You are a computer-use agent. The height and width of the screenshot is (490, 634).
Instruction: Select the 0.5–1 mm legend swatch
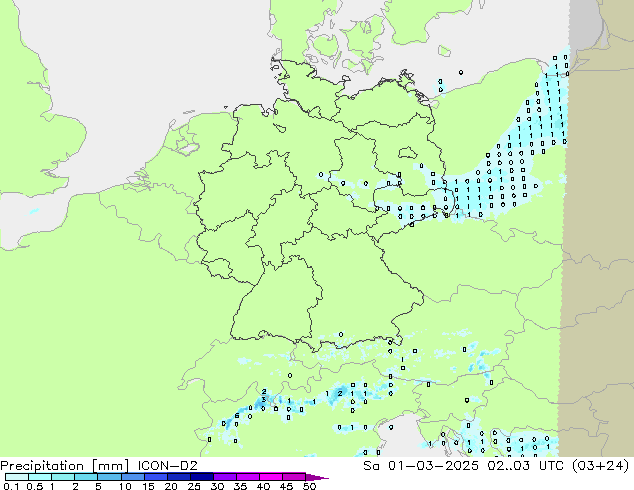click(40, 477)
